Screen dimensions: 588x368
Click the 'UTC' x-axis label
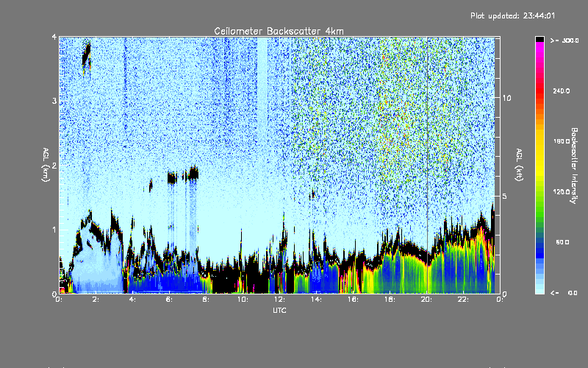[279, 310]
